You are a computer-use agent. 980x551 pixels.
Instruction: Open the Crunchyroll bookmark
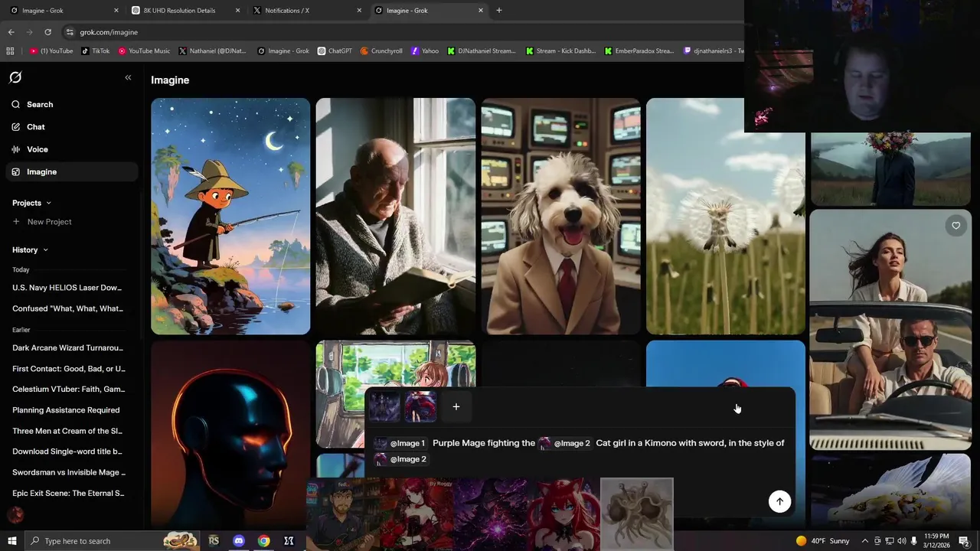click(x=381, y=51)
